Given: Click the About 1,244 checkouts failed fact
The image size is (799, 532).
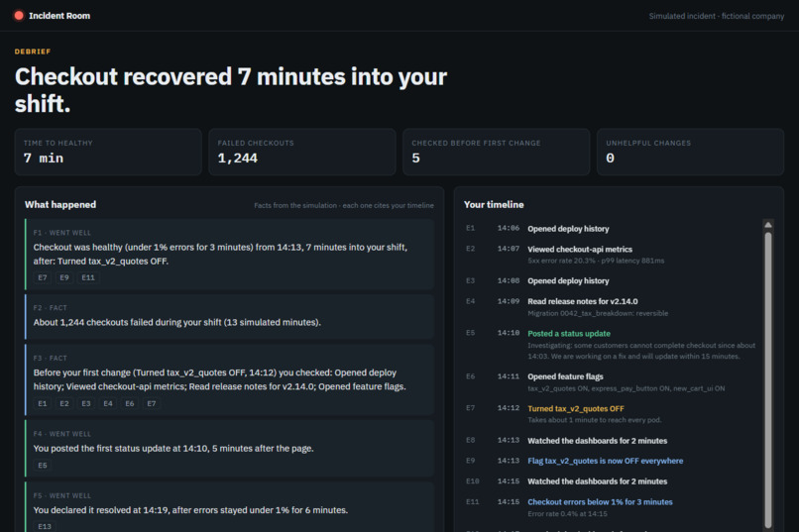Looking at the screenshot, I should [176, 322].
